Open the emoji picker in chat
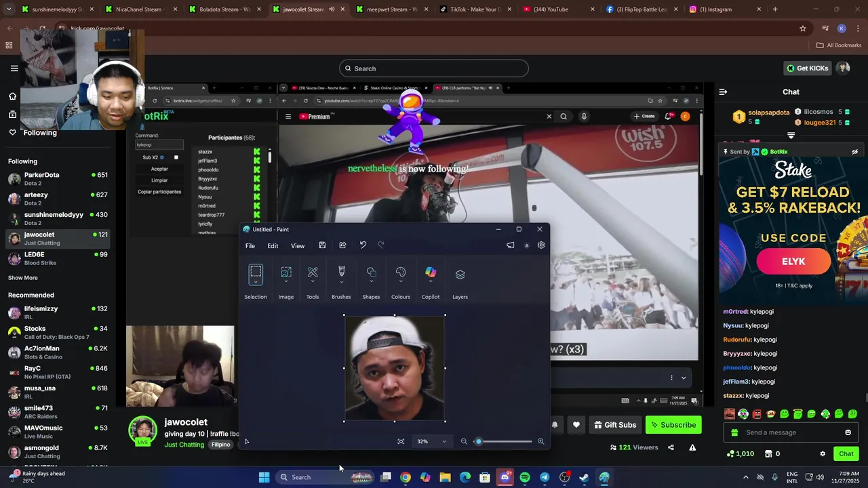868x488 pixels. pos(848,432)
